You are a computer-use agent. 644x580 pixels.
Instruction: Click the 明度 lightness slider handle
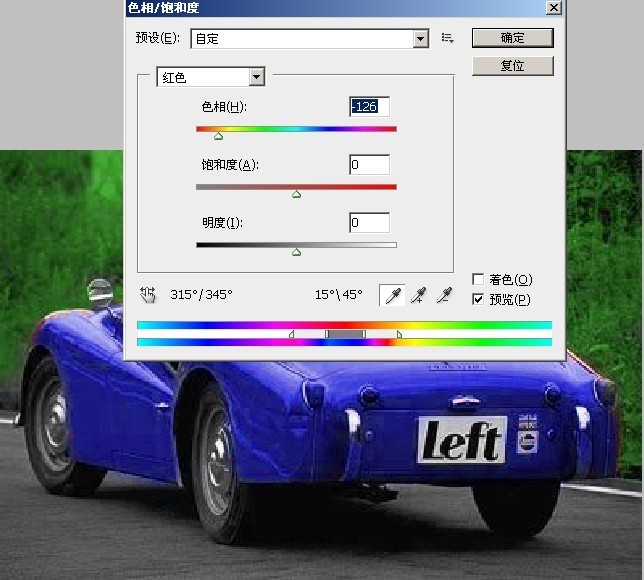297,252
